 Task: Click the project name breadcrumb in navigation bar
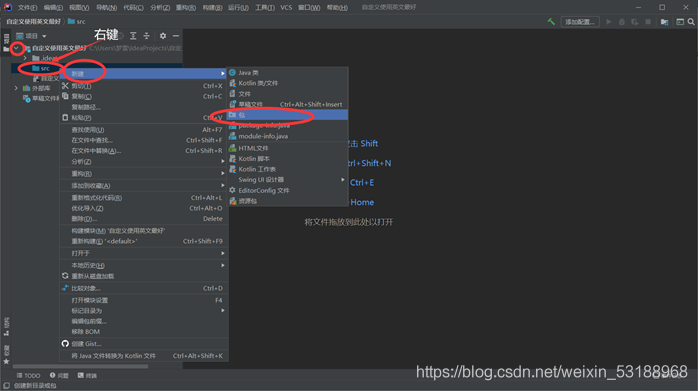[x=33, y=21]
